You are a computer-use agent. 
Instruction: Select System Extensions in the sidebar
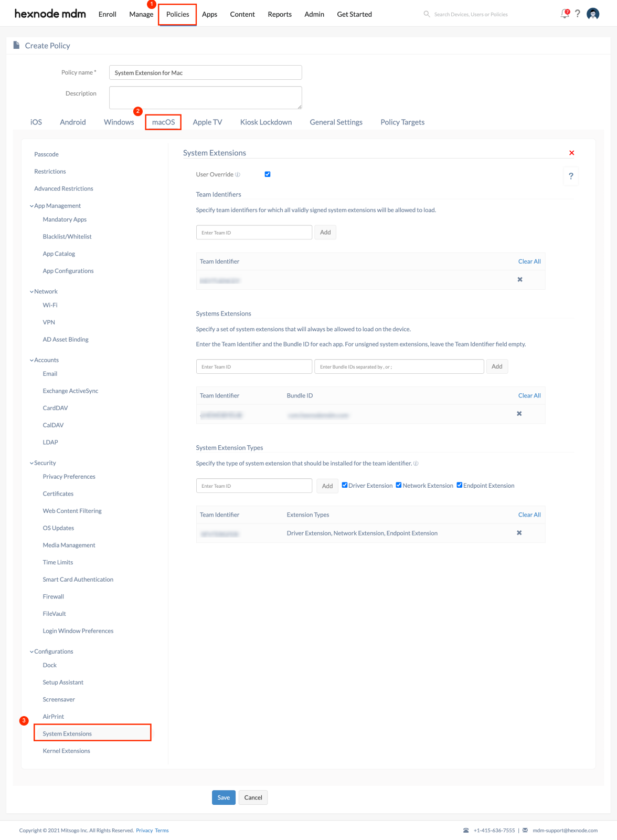point(67,734)
